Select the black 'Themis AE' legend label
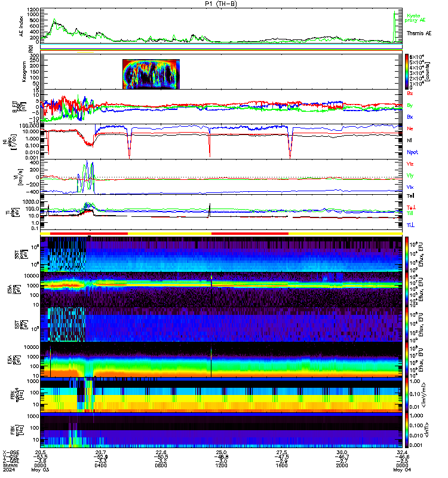Screen dimensions: 448x478 point(419,33)
